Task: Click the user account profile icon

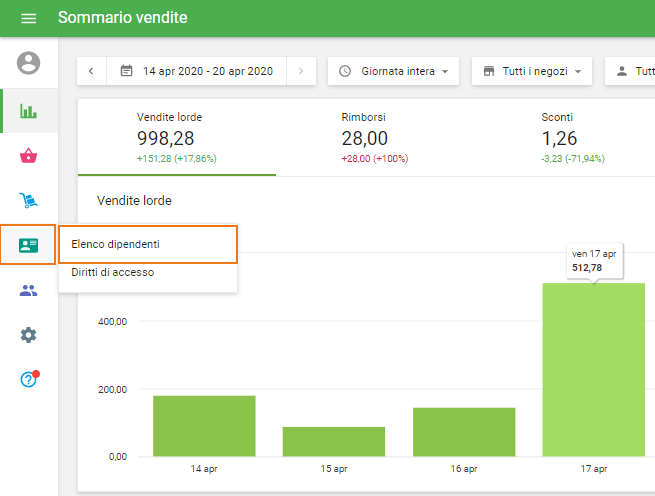Action: pos(29,64)
